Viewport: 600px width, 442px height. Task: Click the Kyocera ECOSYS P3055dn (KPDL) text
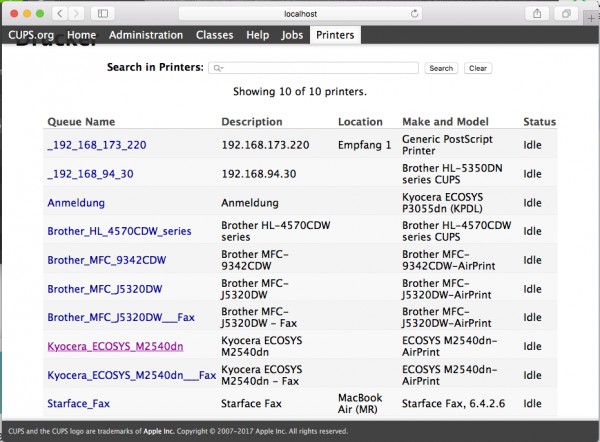pos(442,203)
